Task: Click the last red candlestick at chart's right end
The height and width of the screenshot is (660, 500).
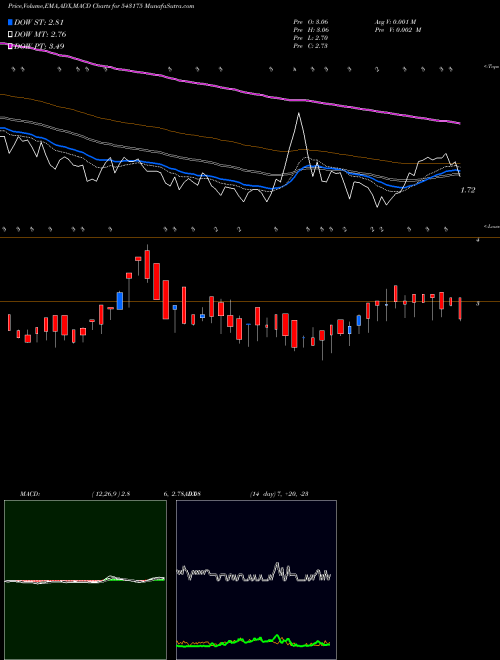Action: click(x=460, y=309)
